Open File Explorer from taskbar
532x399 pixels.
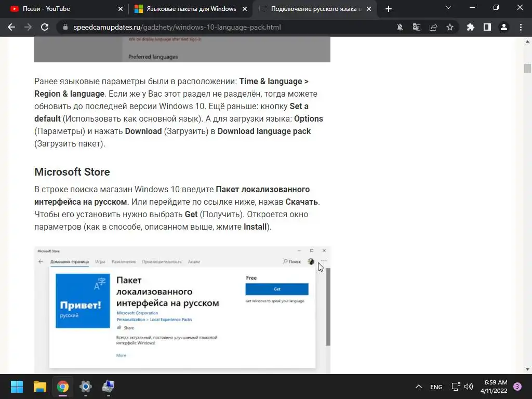39,387
